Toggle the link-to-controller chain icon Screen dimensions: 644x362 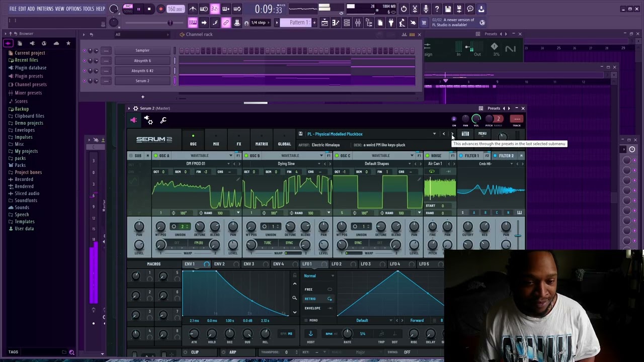click(x=226, y=23)
